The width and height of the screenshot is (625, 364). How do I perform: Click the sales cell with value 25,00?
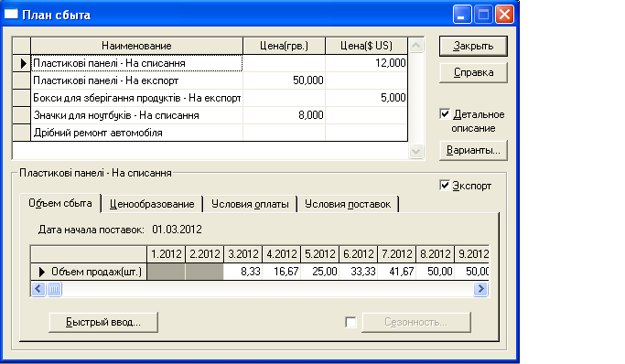(319, 272)
